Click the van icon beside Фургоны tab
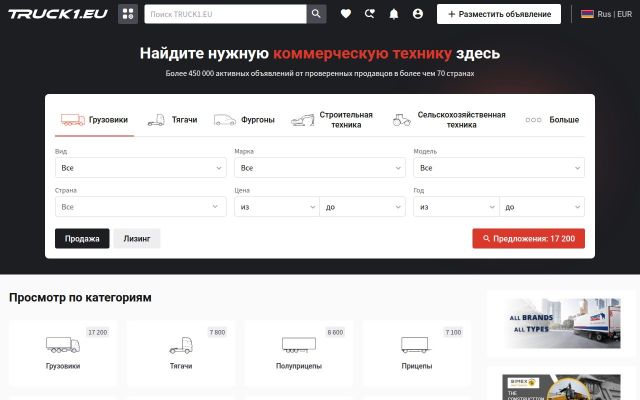The height and width of the screenshot is (400, 640). click(225, 120)
